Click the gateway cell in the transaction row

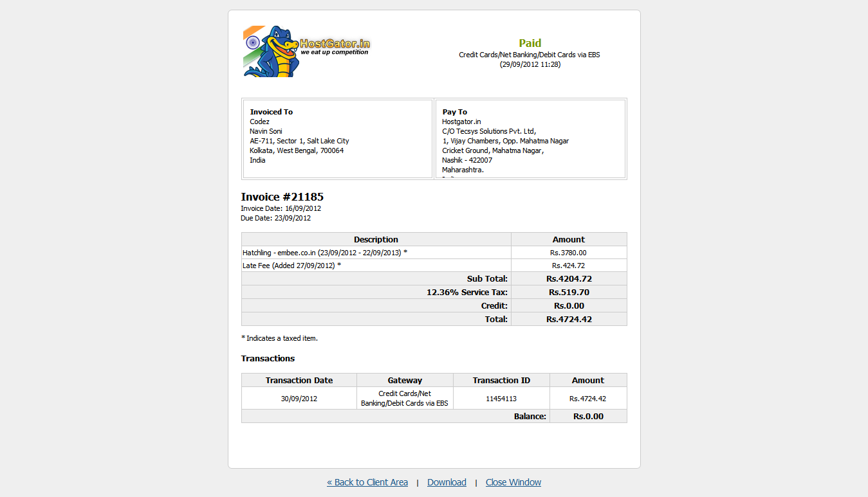pos(405,399)
